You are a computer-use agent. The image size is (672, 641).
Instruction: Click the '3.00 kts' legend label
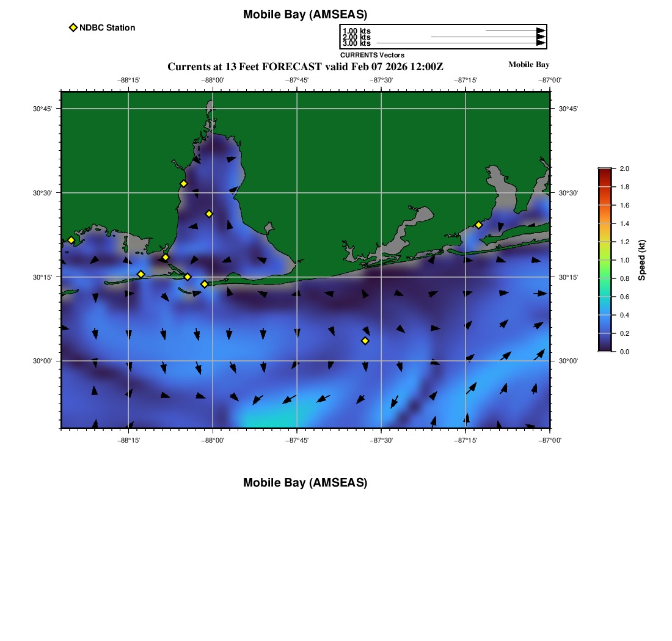tap(357, 43)
